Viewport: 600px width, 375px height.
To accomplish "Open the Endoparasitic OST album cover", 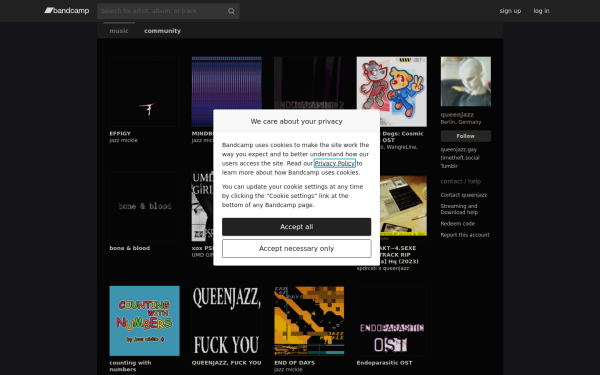I will pyautogui.click(x=392, y=321).
